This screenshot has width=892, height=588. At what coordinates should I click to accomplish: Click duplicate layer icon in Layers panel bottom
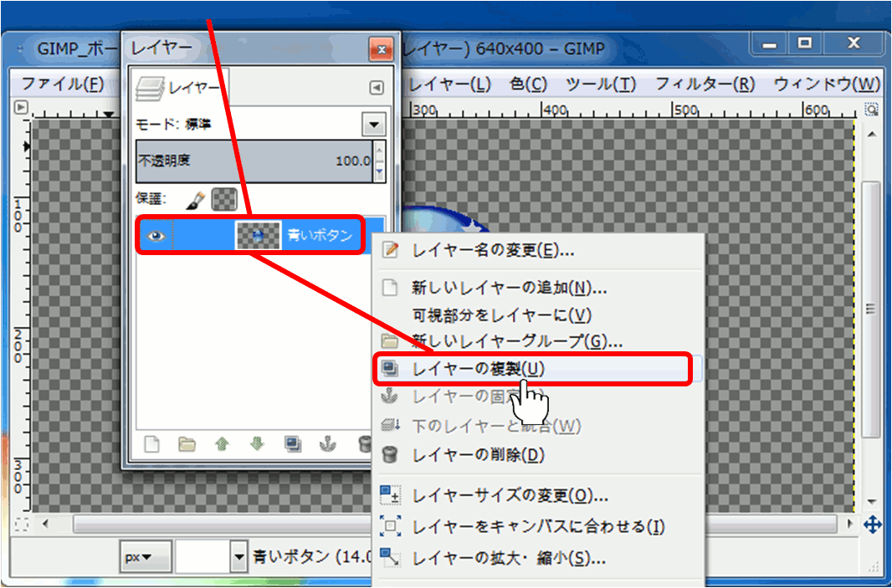tap(292, 444)
